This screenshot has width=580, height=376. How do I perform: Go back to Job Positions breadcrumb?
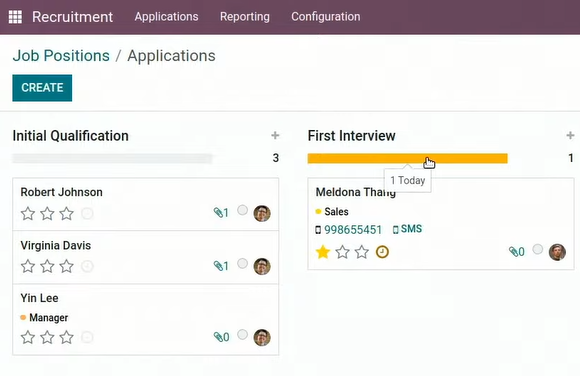tap(61, 56)
